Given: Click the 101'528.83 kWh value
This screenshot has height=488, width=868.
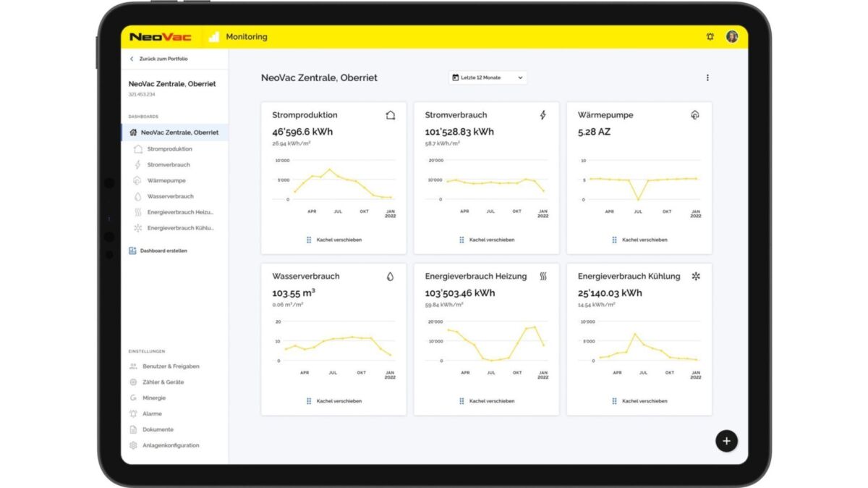Looking at the screenshot, I should 460,132.
